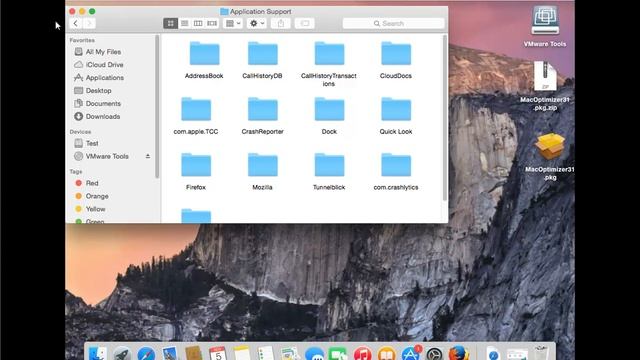The image size is (640, 360).
Task: Select MacOptimizer31.pkg installer on desktop
Action: pyautogui.click(x=550, y=157)
